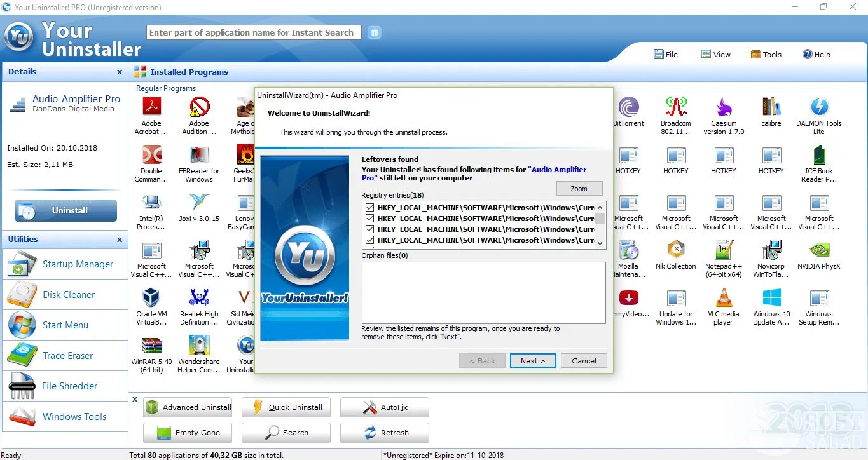Select BitTorrent program icon
868x460 pixels.
628,106
